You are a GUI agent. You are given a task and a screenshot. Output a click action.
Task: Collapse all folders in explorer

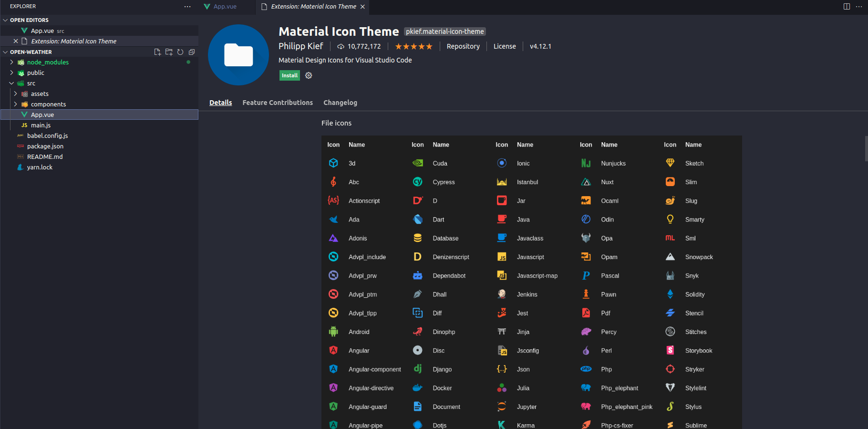pos(192,52)
